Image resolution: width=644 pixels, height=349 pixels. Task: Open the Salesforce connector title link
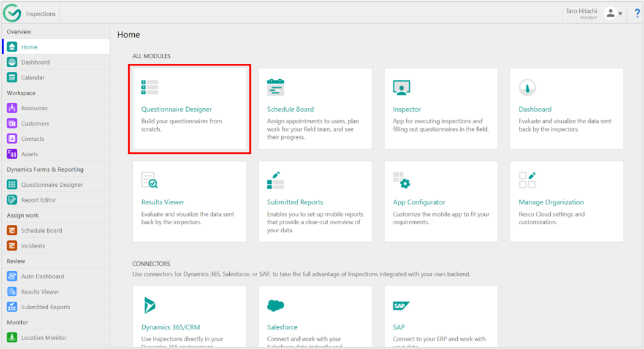tap(282, 327)
